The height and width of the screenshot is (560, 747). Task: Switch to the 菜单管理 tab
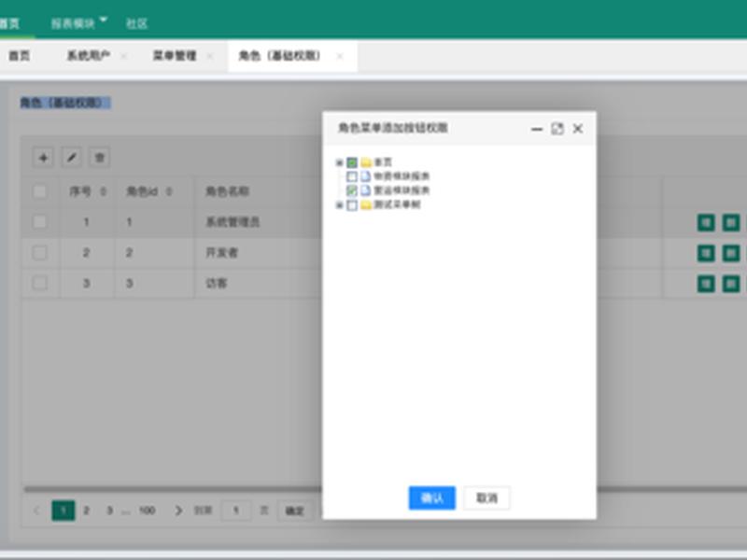175,56
